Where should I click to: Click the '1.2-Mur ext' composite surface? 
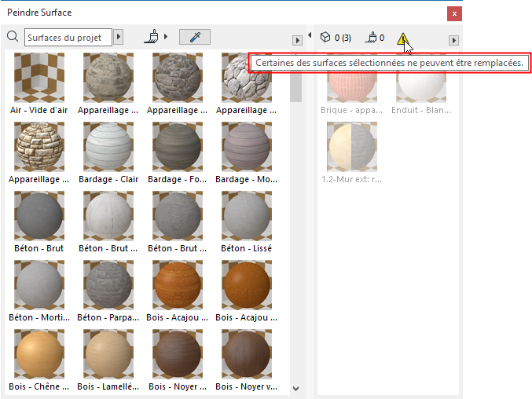pyautogui.click(x=351, y=146)
